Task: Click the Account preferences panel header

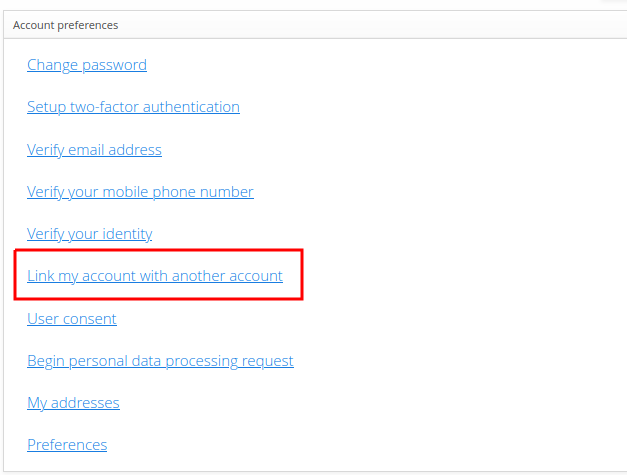Action: (65, 24)
